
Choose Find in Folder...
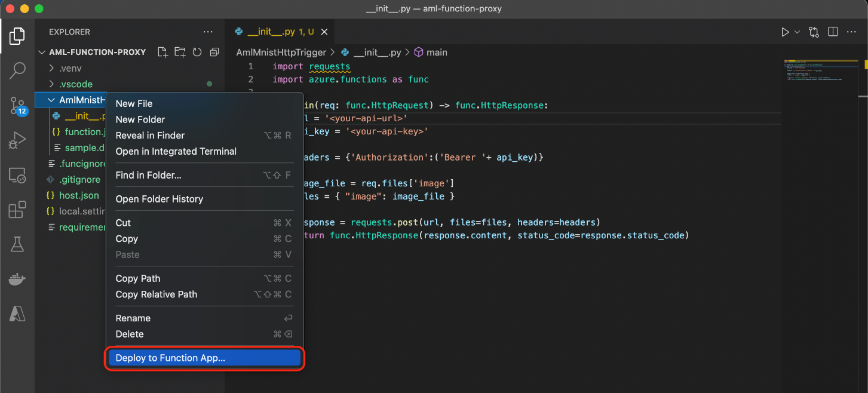tap(204, 175)
